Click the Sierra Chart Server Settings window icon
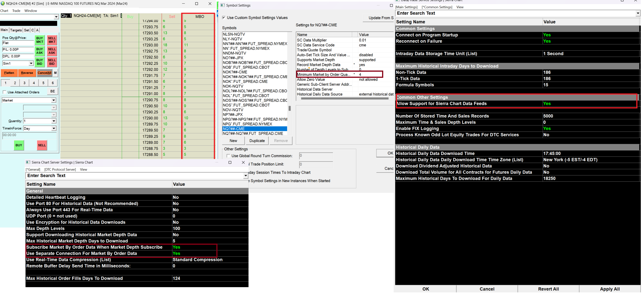Viewport: 644px width, 296px height. point(28,162)
